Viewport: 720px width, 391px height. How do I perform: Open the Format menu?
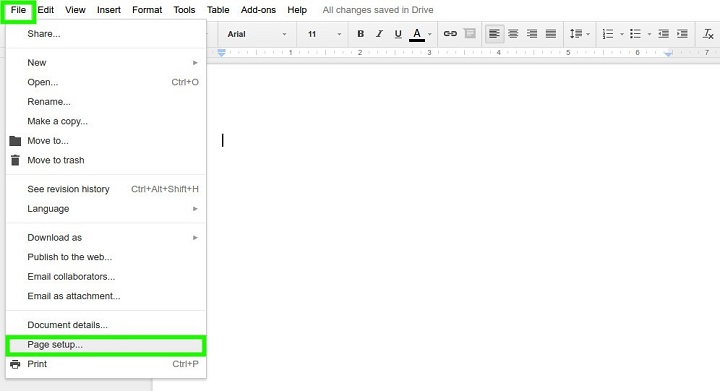click(147, 10)
